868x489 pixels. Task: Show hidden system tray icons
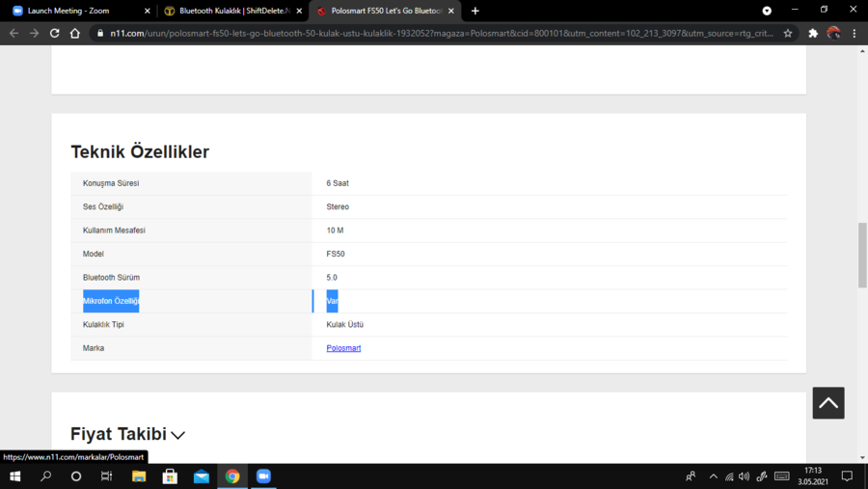pos(714,476)
